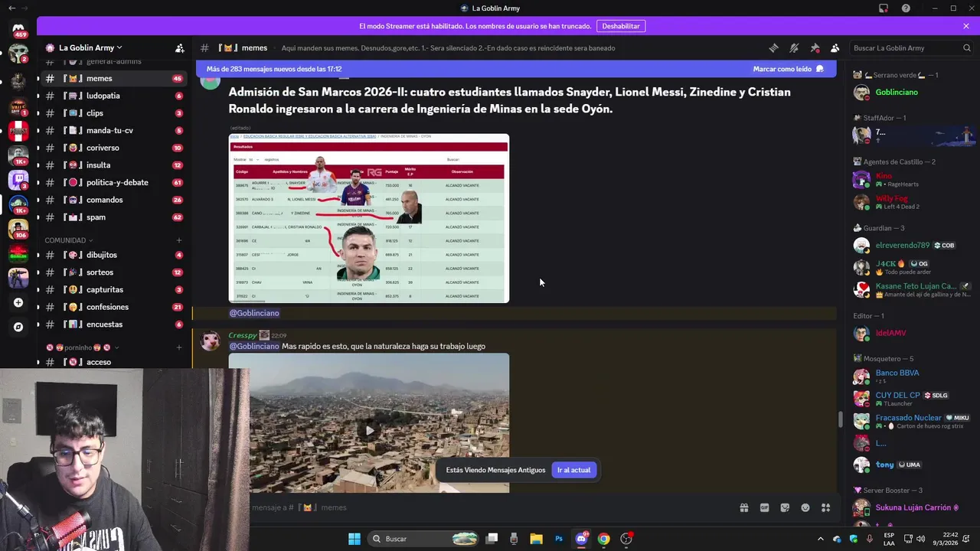Toggle the member list icon
Viewport: 980px width, 551px height.
pos(835,47)
